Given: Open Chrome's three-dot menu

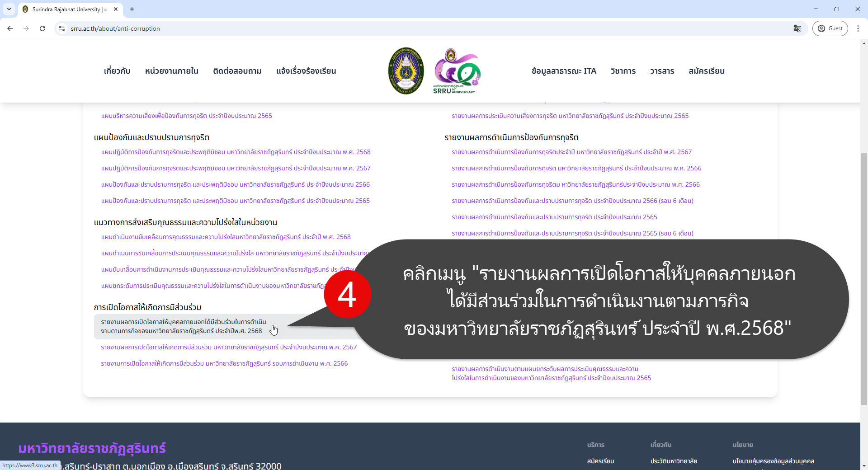Looking at the screenshot, I should (859, 28).
